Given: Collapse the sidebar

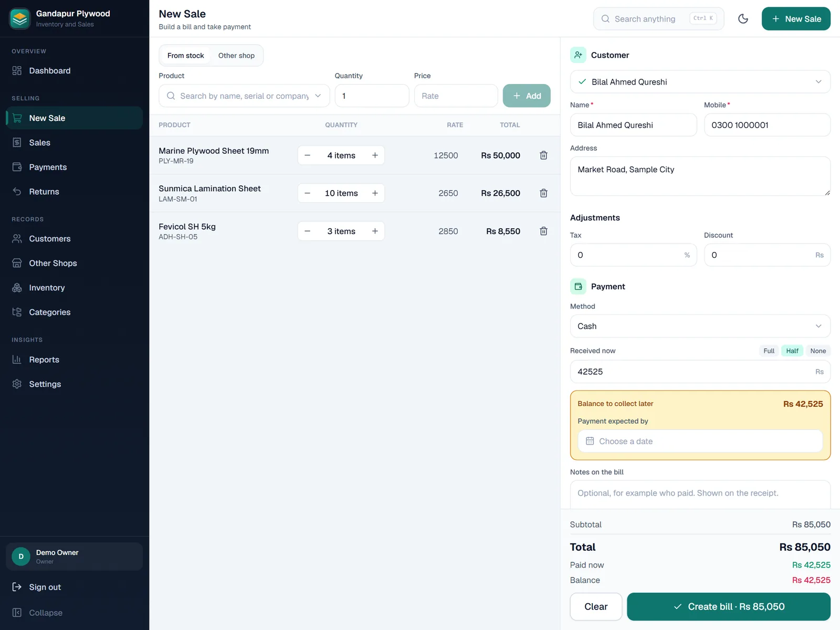Looking at the screenshot, I should [x=74, y=613].
